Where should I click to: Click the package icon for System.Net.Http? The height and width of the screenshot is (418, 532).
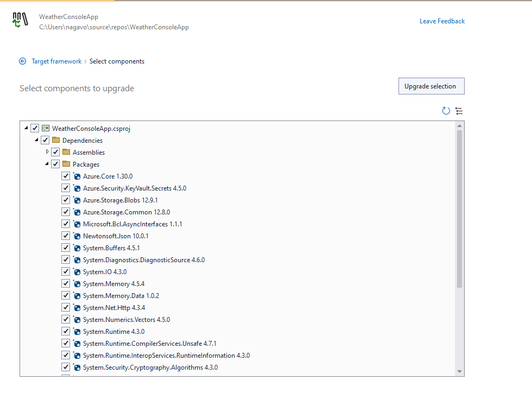[77, 308]
